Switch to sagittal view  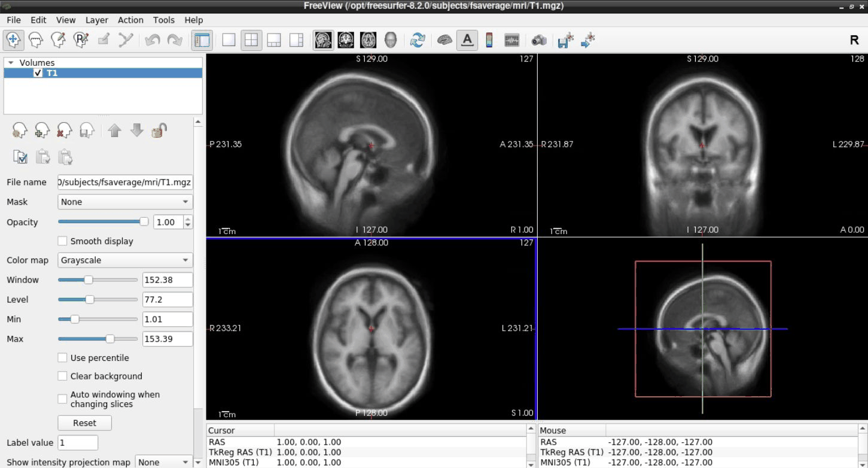tap(323, 40)
